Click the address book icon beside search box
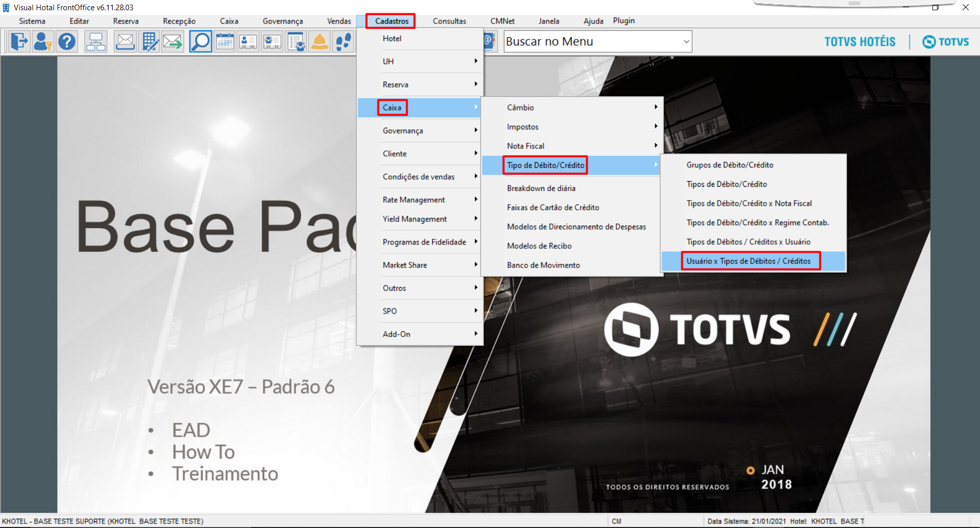This screenshot has width=980, height=528. point(489,41)
